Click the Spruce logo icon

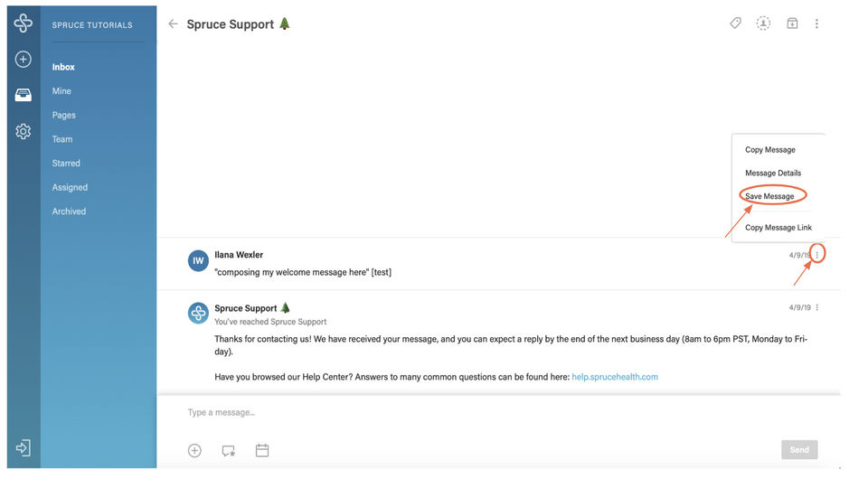pos(24,23)
